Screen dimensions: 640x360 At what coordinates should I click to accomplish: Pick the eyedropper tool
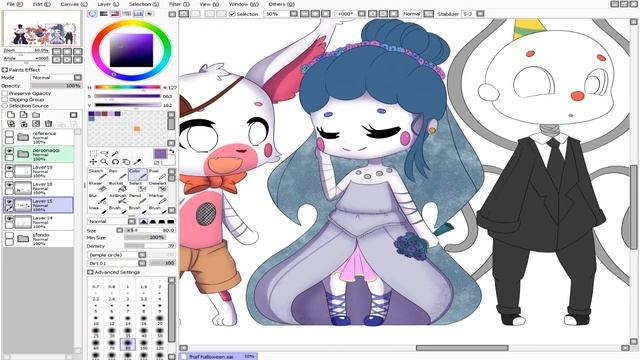coord(138,162)
